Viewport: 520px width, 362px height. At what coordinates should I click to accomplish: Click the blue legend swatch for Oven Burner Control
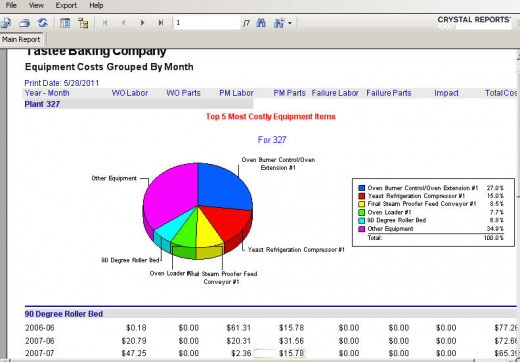[361, 188]
